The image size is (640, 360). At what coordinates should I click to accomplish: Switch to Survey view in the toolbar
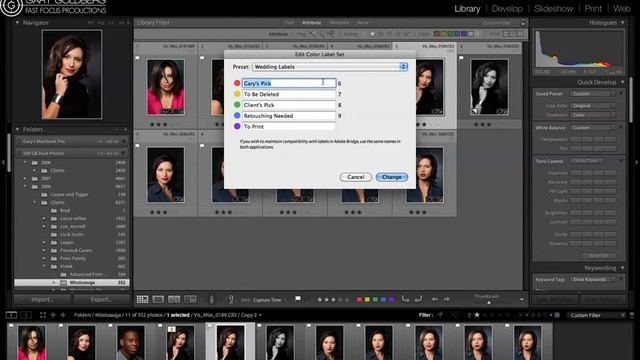pyautogui.click(x=190, y=299)
